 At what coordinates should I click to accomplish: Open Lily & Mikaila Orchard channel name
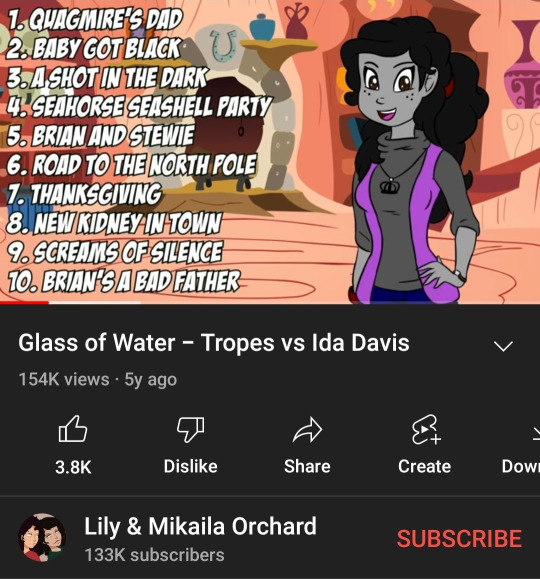click(x=200, y=526)
